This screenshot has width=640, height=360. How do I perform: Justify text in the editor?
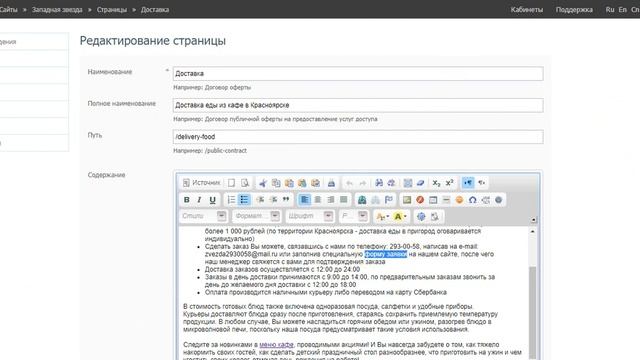click(344, 200)
